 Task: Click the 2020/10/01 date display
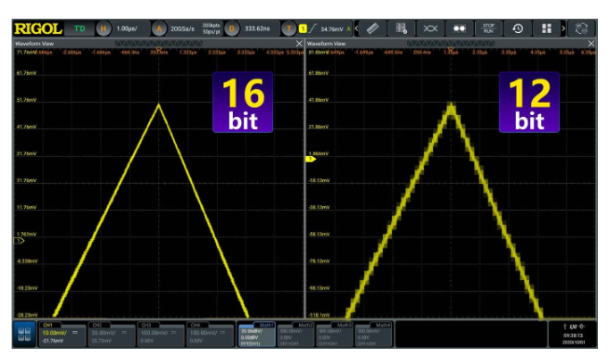pos(573,342)
